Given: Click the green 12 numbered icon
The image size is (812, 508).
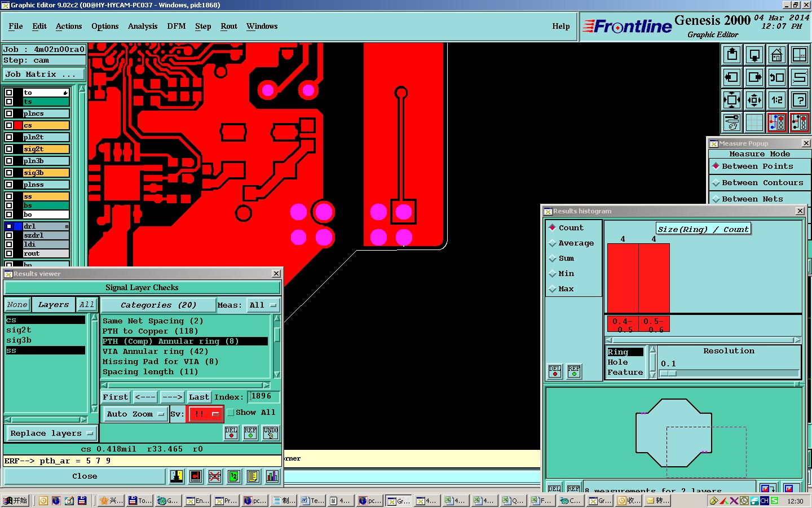Looking at the screenshot, I should pos(234,476).
